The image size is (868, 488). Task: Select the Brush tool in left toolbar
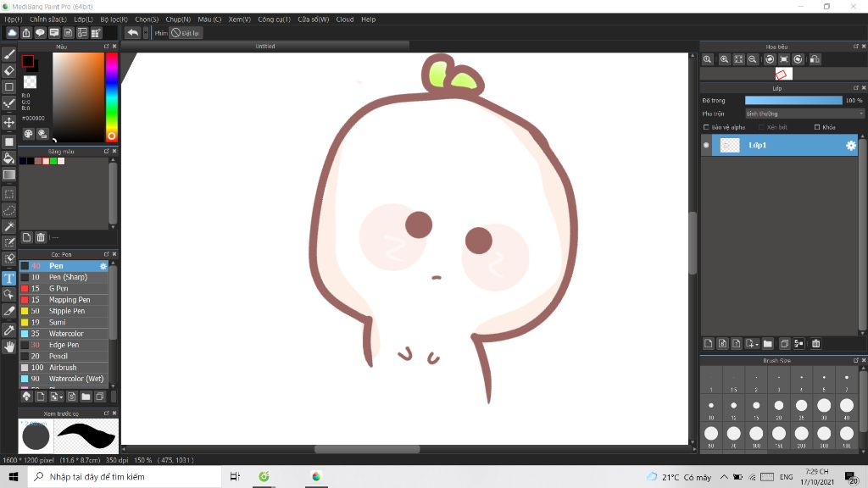click(x=9, y=54)
